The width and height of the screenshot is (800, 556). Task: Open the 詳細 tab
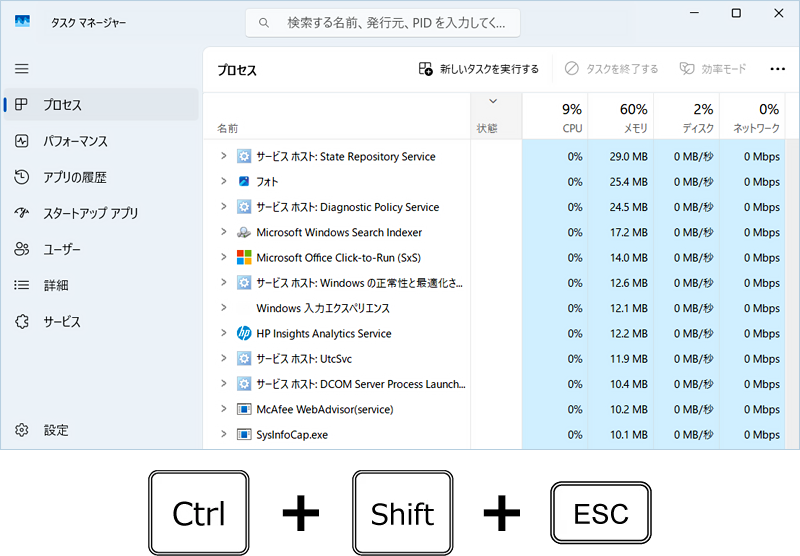(x=101, y=285)
